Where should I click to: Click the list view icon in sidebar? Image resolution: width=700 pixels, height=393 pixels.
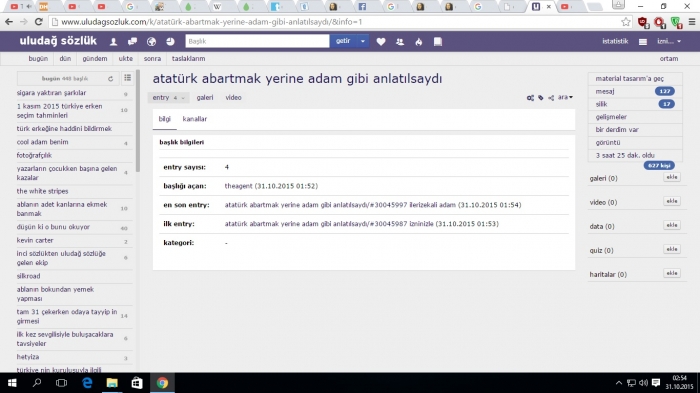128,78
